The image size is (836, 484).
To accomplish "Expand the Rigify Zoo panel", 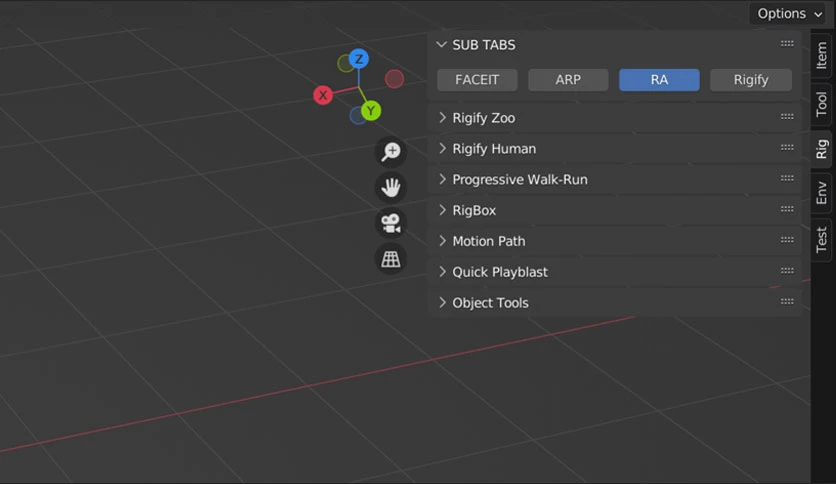I will (442, 118).
